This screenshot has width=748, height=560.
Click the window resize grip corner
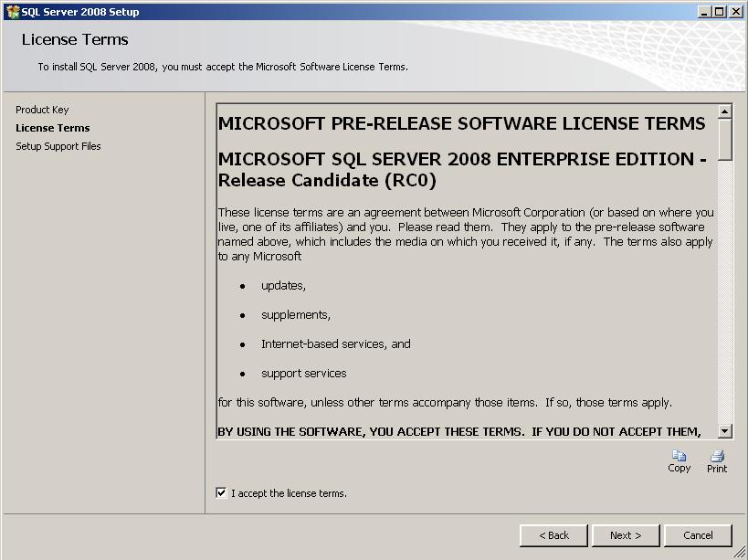pyautogui.click(x=740, y=553)
